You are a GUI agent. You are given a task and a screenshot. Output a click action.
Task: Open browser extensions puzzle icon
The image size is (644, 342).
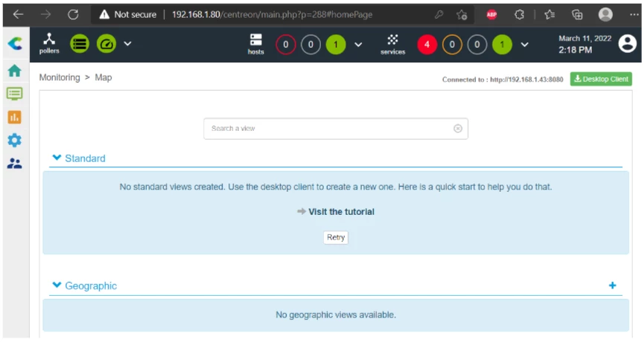click(519, 15)
